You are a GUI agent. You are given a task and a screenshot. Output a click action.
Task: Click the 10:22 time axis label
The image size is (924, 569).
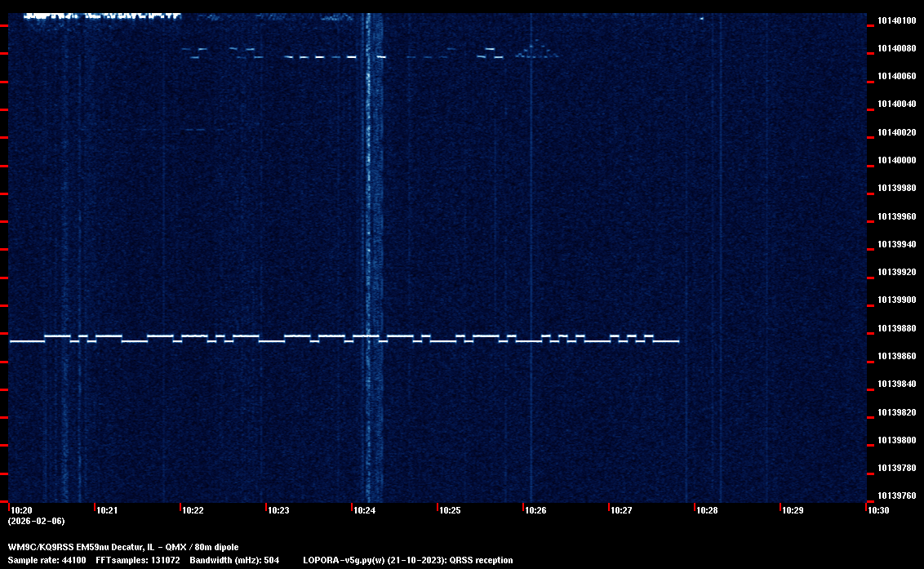click(192, 510)
